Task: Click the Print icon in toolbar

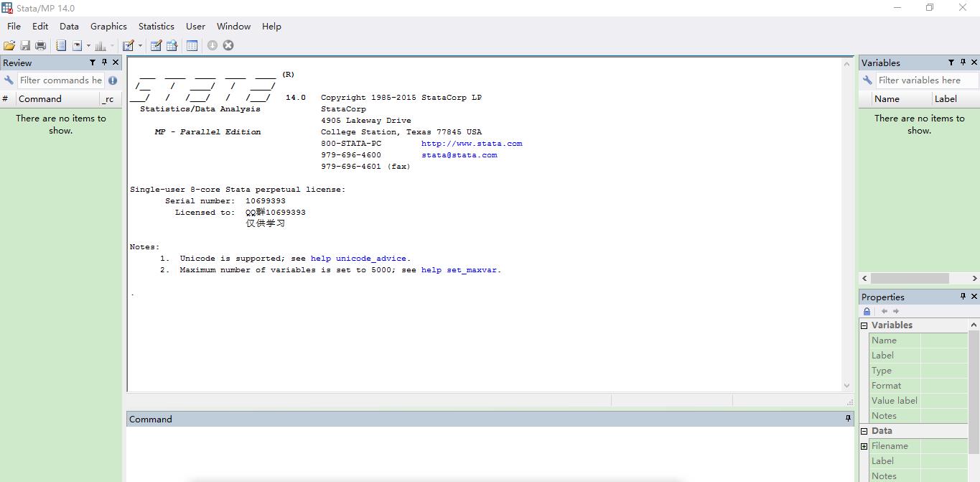Action: click(x=41, y=45)
